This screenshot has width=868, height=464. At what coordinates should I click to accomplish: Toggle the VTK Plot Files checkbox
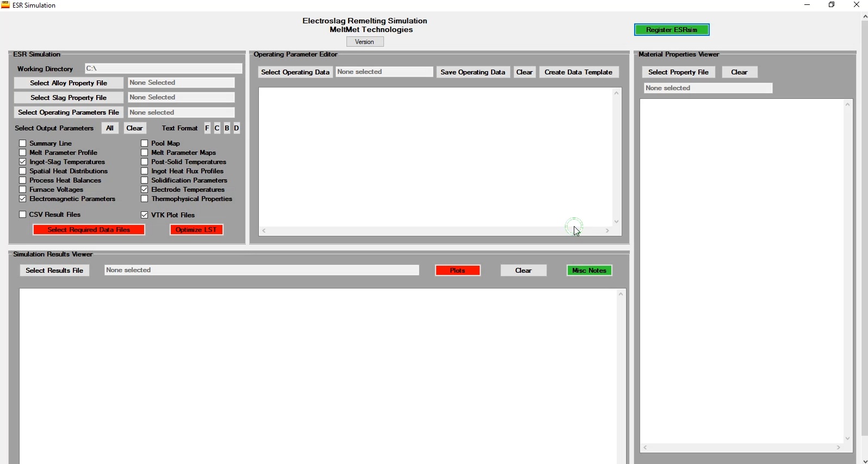[x=145, y=215]
